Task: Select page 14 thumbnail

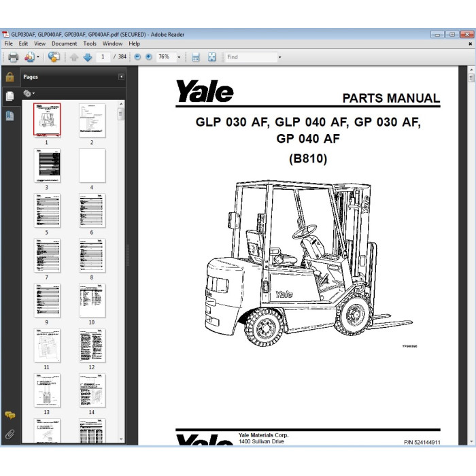Action: click(92, 390)
